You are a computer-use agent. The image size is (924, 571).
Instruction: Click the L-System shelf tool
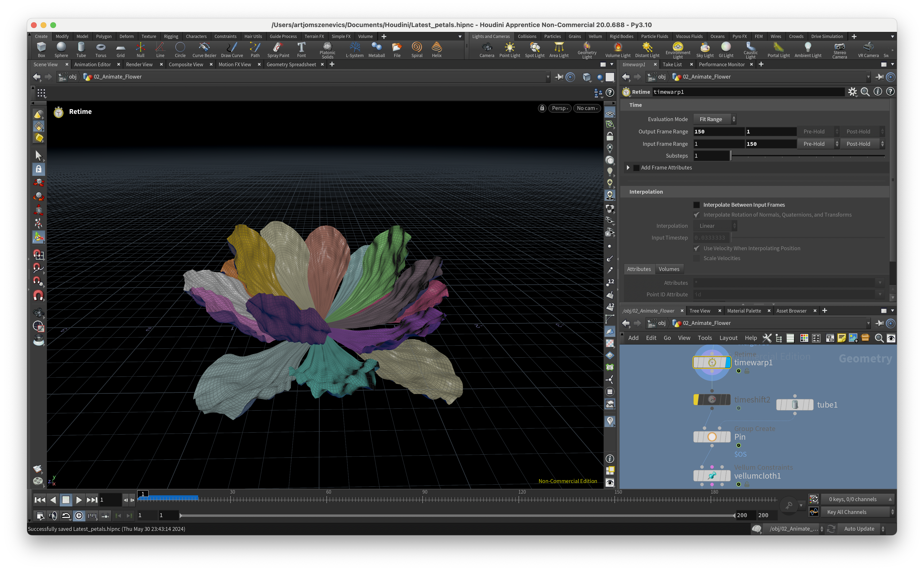(354, 50)
